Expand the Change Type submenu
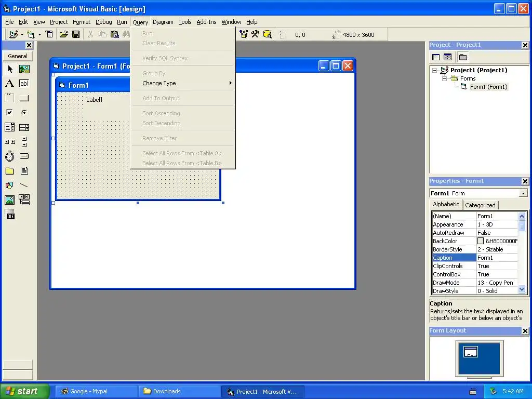 tap(183, 83)
